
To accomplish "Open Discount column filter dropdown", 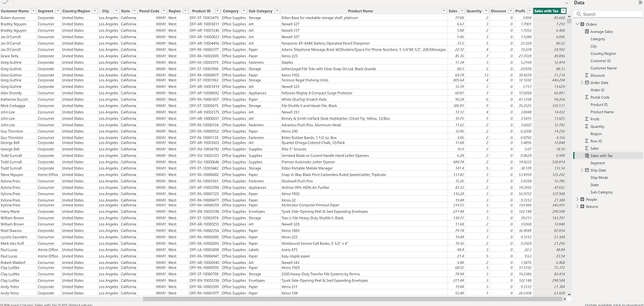I will (x=511, y=11).
